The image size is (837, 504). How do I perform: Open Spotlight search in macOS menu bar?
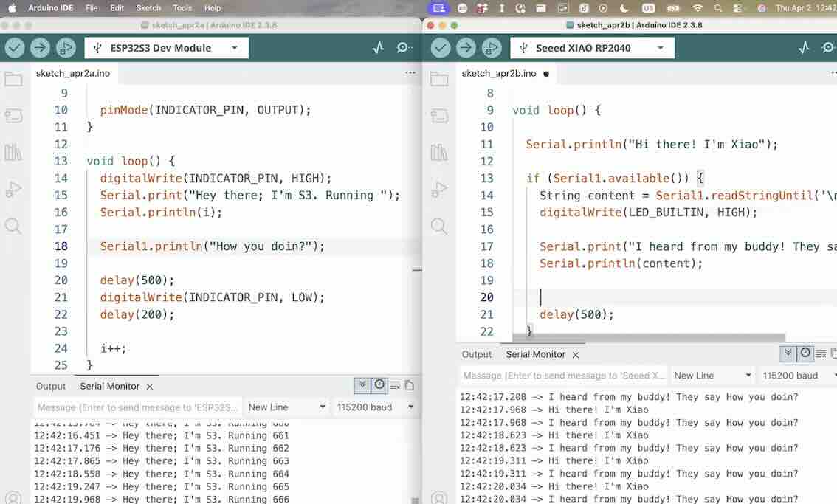tap(718, 8)
